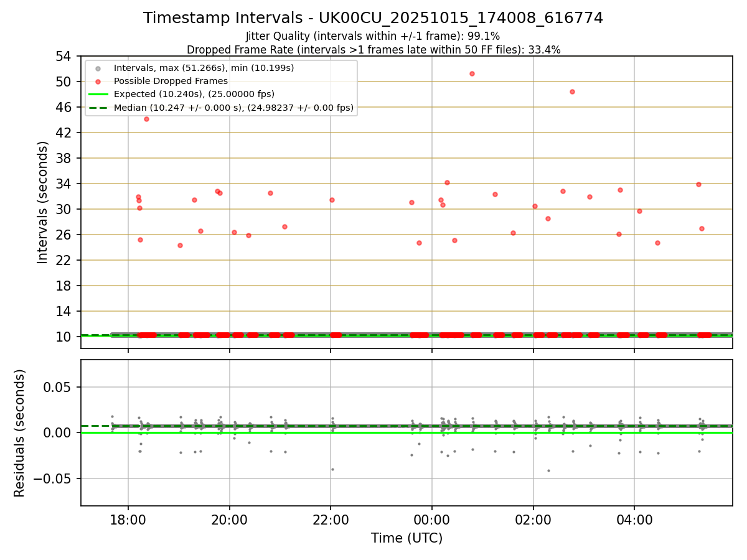
Task: Click the Intervals (seconds) y-axis label
Action: 42,202
